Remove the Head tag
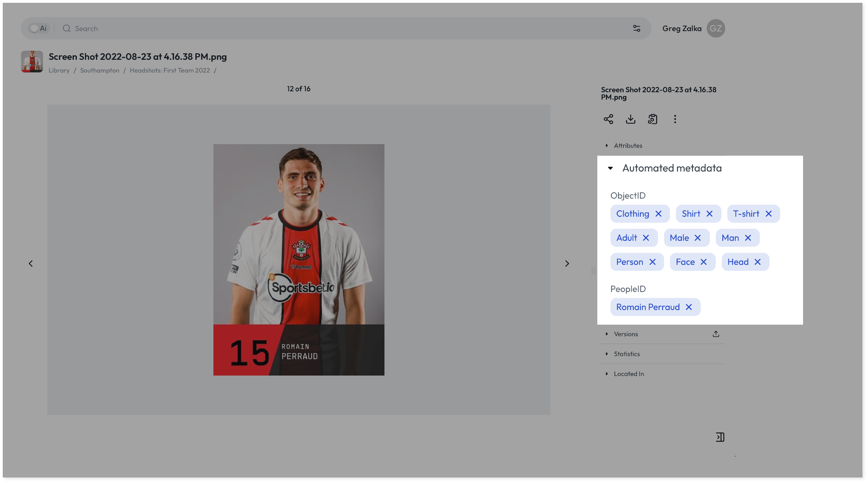 coord(757,262)
